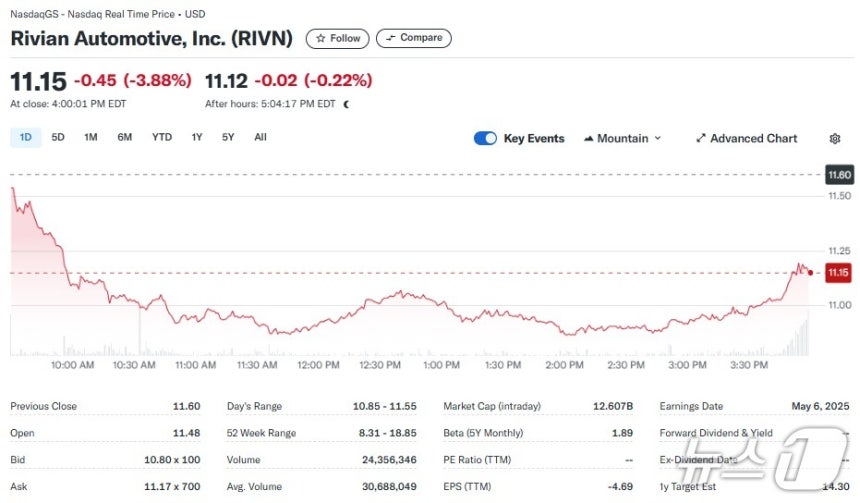
Task: Open the Advanced Chart link
Action: pyautogui.click(x=746, y=138)
